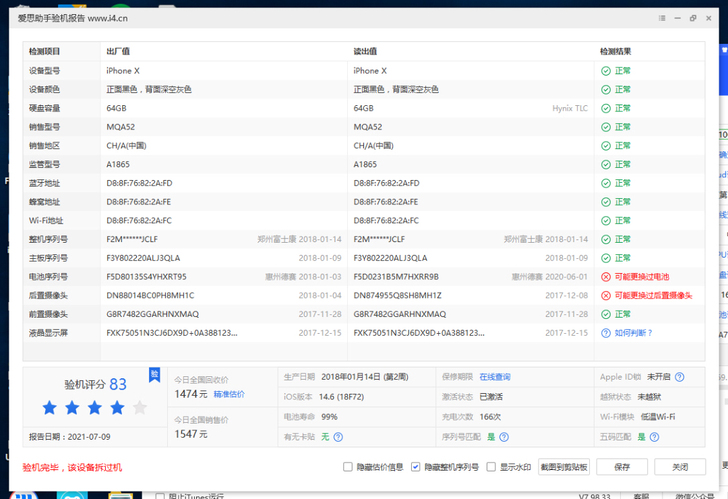
Task: Click the 关闭 button
Action: point(680,467)
